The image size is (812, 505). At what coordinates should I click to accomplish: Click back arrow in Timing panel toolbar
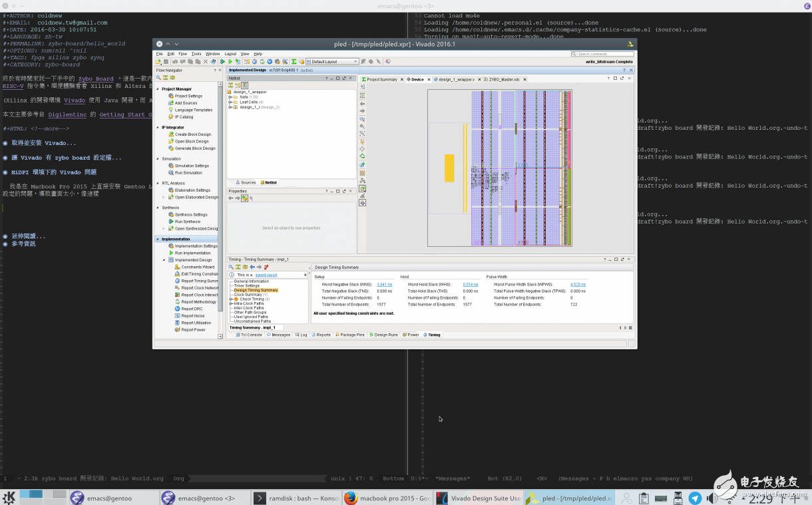tap(252, 267)
